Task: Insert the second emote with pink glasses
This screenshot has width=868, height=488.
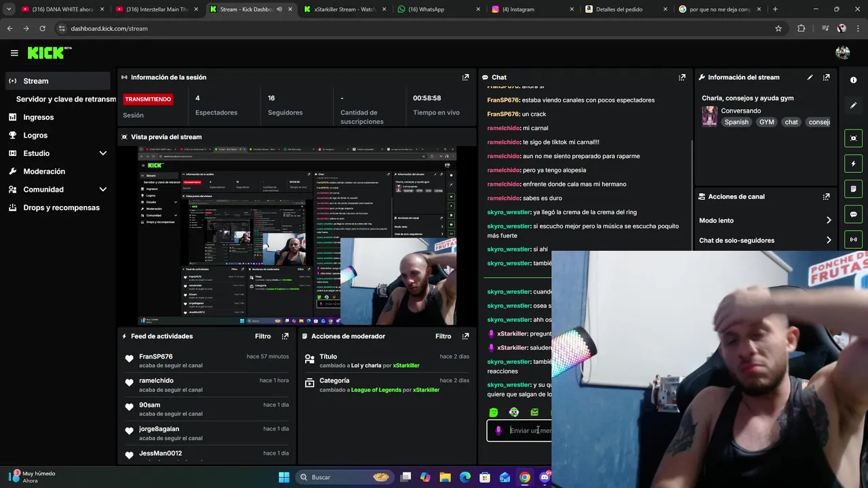Action: 514,412
